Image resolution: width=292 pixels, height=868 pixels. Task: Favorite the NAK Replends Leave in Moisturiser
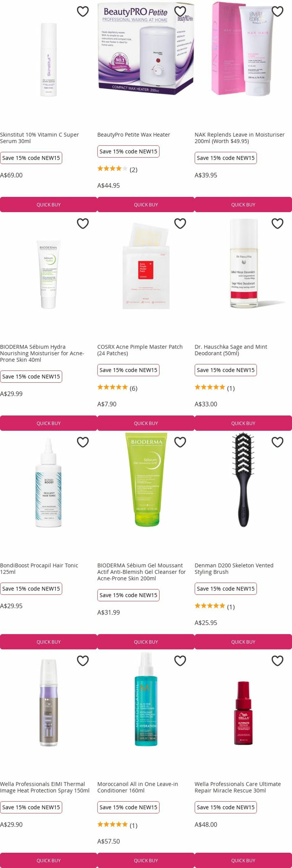277,12
